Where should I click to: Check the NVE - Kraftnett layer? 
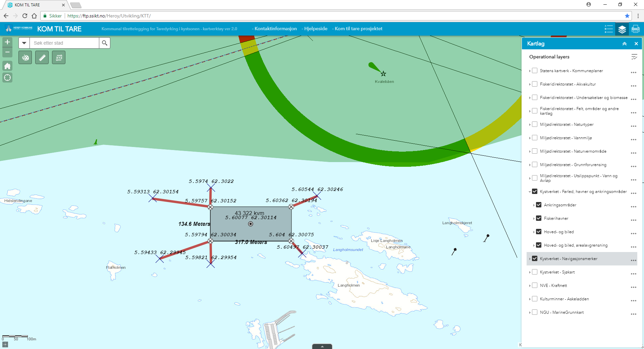pyautogui.click(x=535, y=286)
